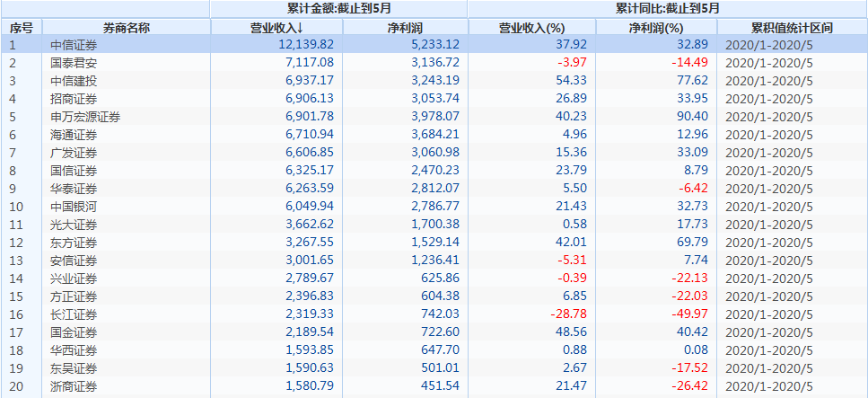Select the 兴业证券 cell
Image resolution: width=868 pixels, height=398 pixels.
click(x=74, y=279)
